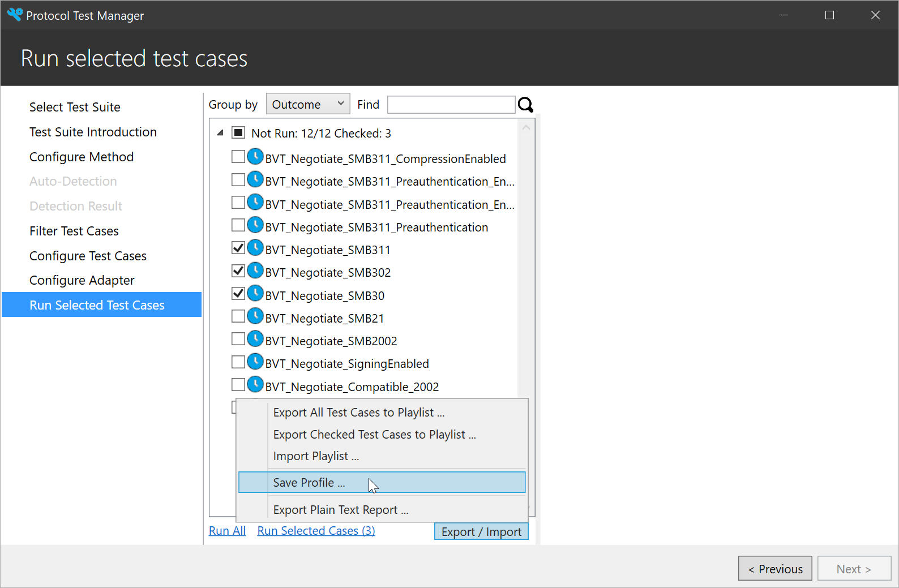Select Run Selected Test Cases step
Viewport: 899px width, 588px height.
click(x=102, y=304)
